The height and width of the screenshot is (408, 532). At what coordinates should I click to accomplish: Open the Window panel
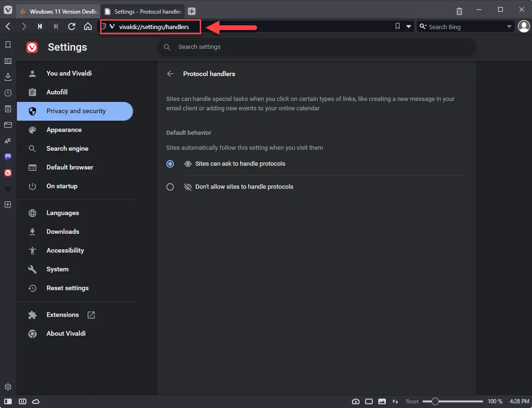pyautogui.click(x=8, y=125)
